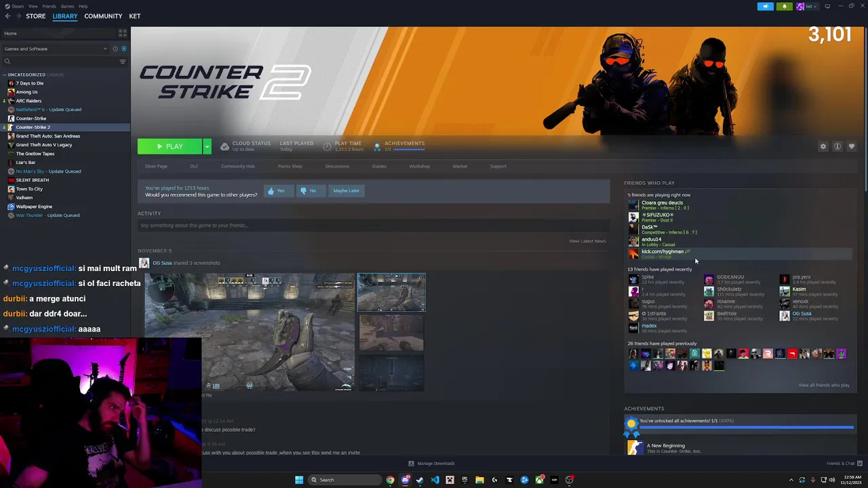Open the Market link
Viewport: 868px width, 488px height.
(460, 166)
